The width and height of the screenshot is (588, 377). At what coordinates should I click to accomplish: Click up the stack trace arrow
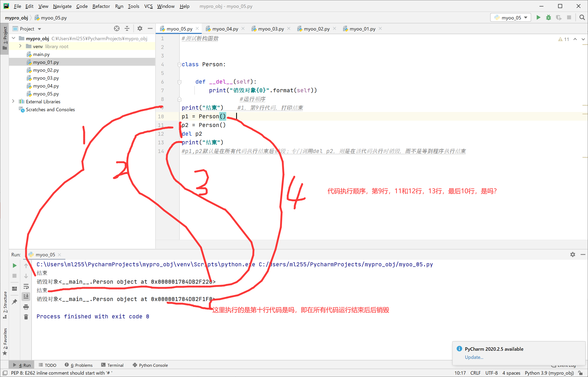point(26,266)
